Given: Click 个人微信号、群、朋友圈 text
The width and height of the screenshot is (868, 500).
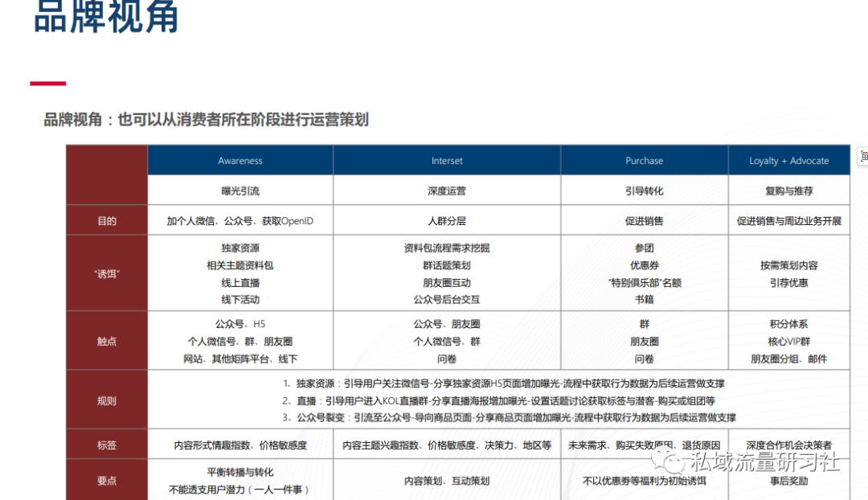Looking at the screenshot, I should [240, 341].
